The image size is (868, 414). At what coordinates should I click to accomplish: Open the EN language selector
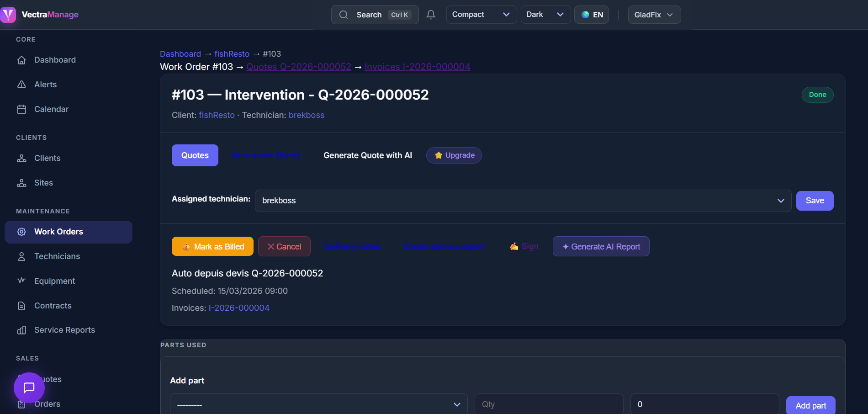(x=592, y=15)
